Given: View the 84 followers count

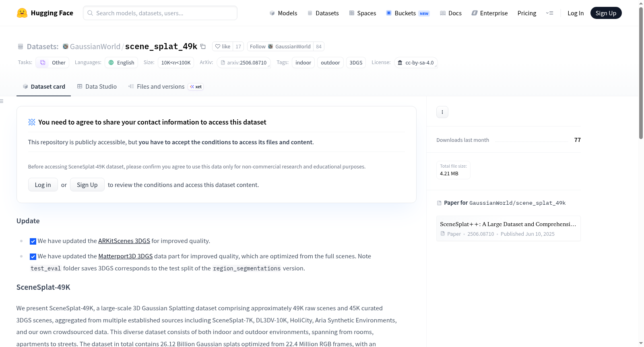Looking at the screenshot, I should 319,46.
